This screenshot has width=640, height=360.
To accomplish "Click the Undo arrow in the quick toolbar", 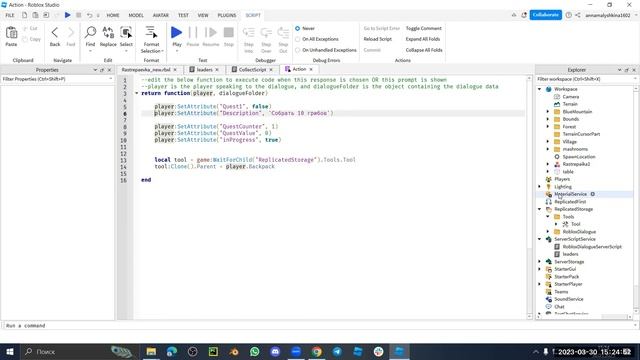I will click(89, 15).
